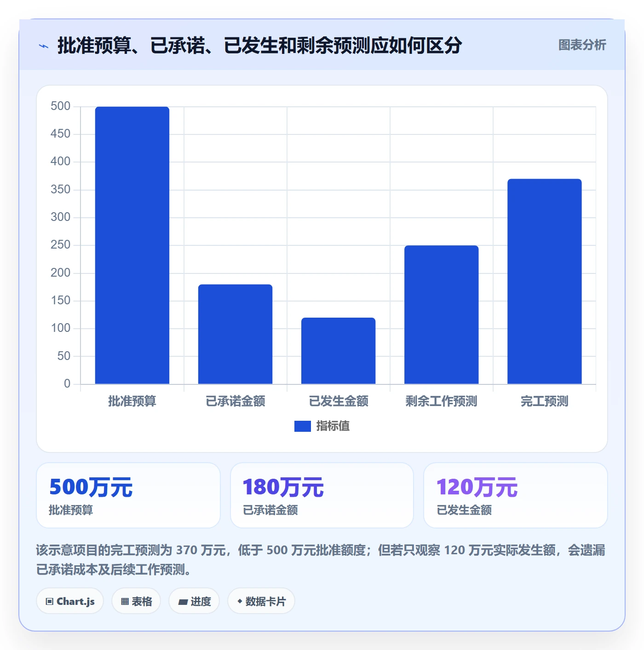644x650 pixels.
Task: Click the 完工预测 x-axis label
Action: tap(544, 401)
